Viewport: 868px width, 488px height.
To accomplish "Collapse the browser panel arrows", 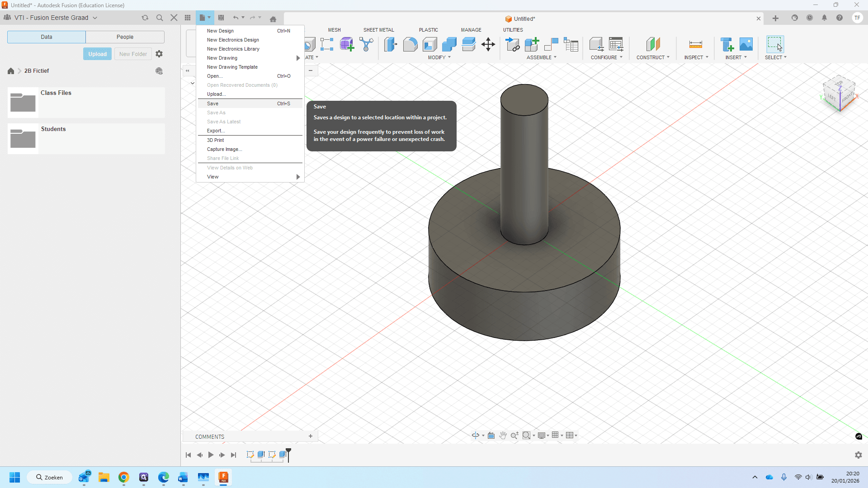I will click(187, 70).
